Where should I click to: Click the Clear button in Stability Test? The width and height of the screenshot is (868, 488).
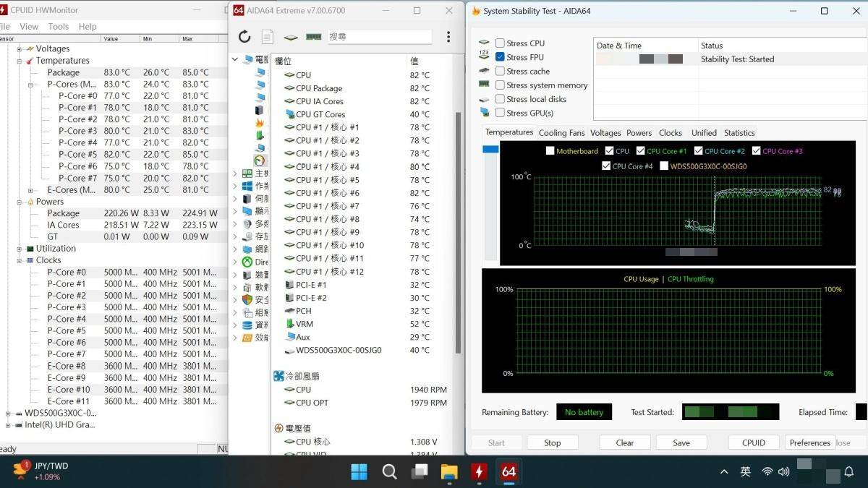point(625,442)
